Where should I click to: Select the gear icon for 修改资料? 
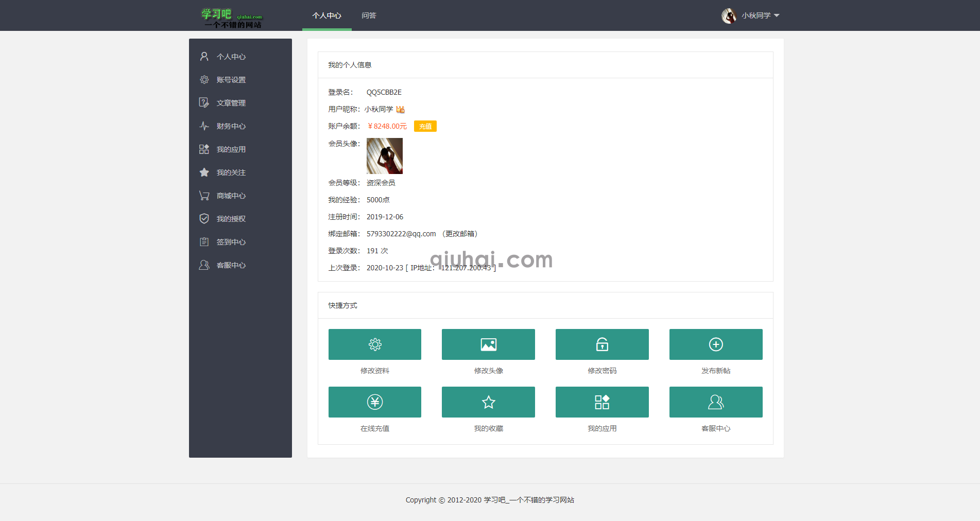(374, 344)
